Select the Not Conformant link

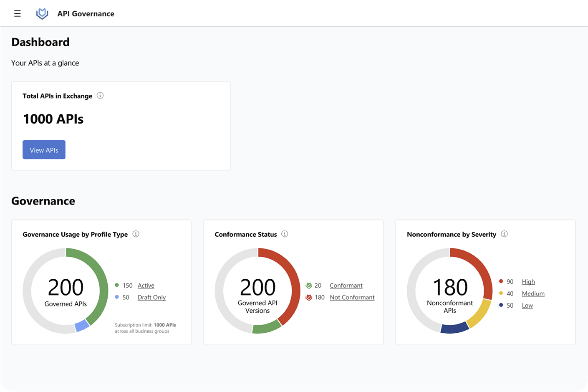pyautogui.click(x=352, y=298)
